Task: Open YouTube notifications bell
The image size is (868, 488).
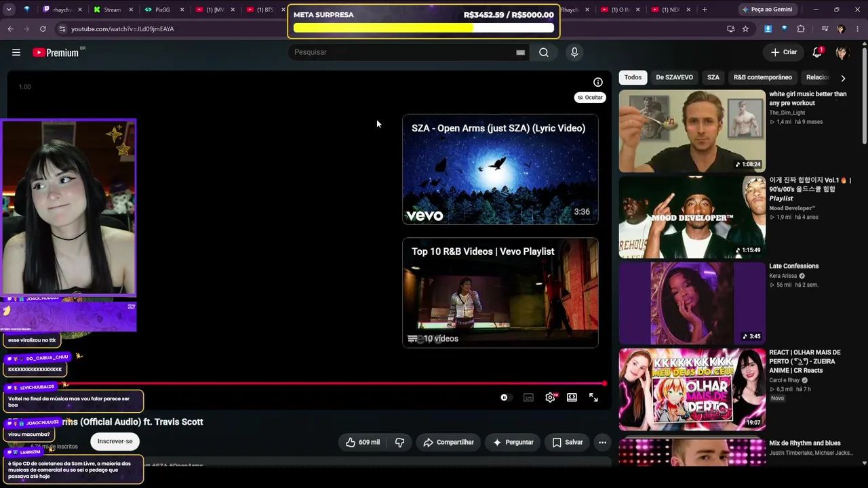Action: click(817, 52)
